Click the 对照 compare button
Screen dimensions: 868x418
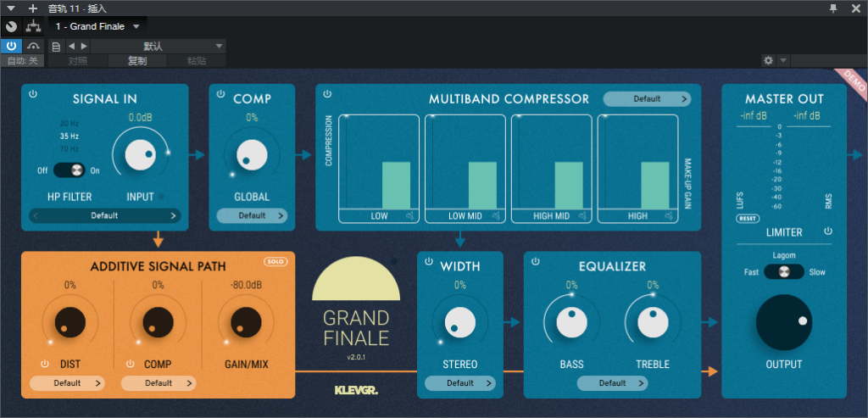(77, 61)
